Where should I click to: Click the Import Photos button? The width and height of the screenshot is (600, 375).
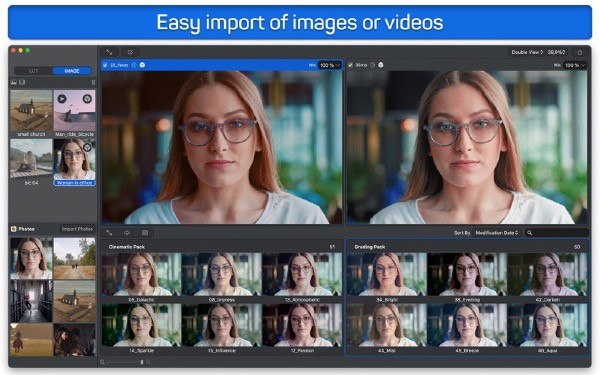click(77, 229)
